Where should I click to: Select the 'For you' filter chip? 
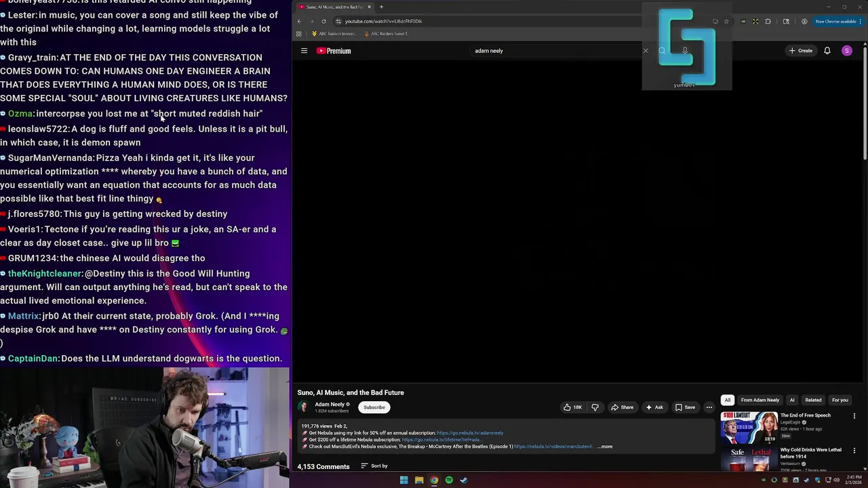[x=840, y=400]
